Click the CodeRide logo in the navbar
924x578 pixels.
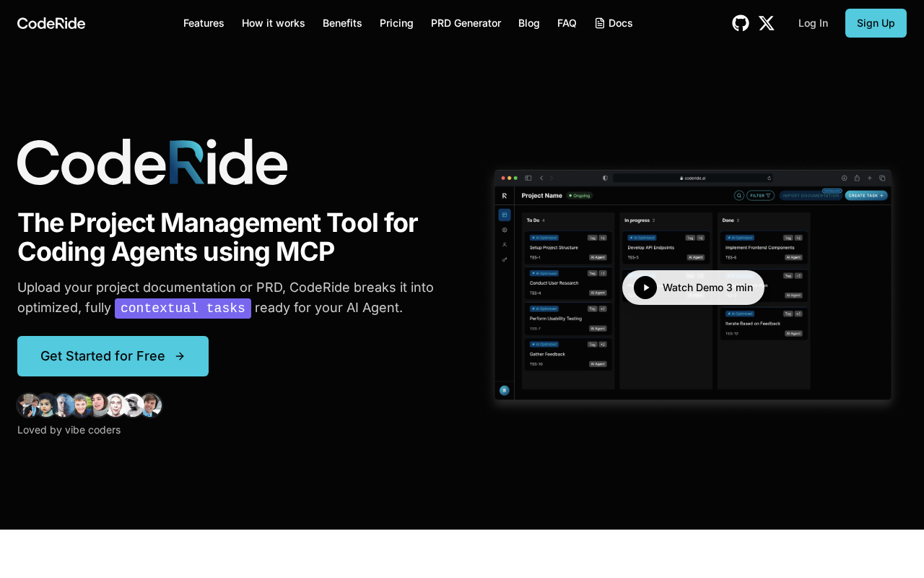[51, 23]
